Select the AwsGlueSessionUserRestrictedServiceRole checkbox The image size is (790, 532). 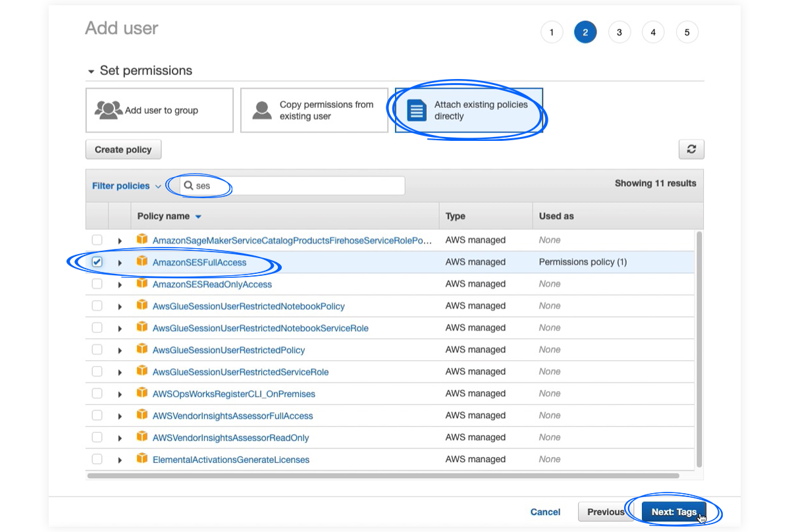(x=97, y=371)
